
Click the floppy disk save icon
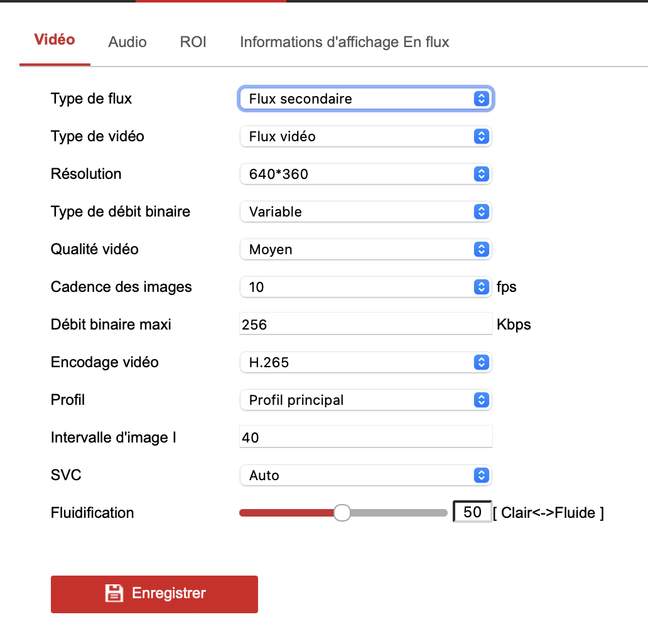[114, 593]
